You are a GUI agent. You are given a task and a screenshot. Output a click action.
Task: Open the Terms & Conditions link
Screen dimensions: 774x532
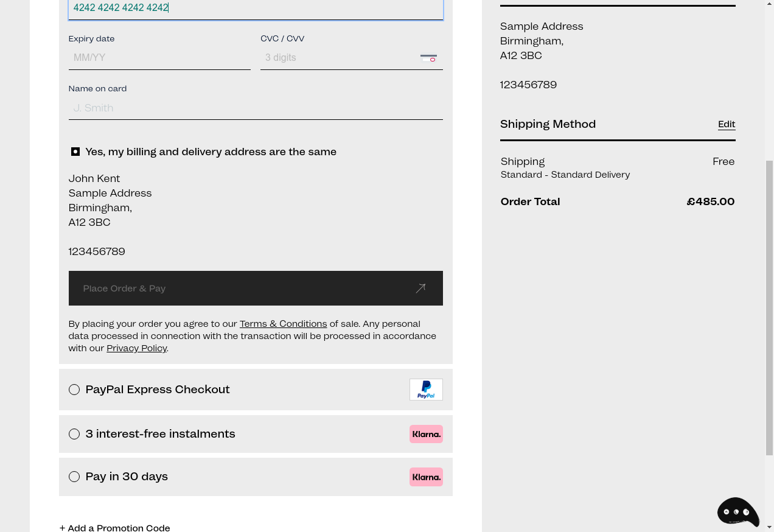283,324
